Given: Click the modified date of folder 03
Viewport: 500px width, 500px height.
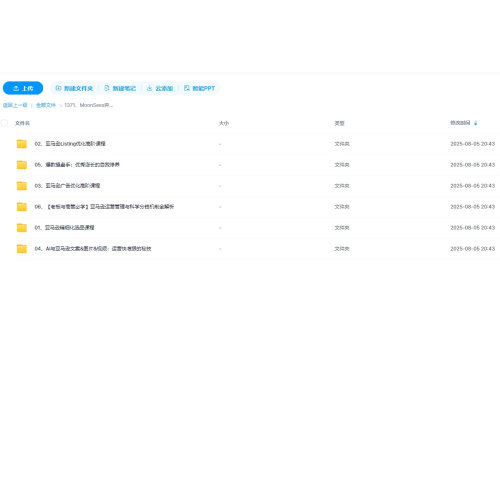Looking at the screenshot, I should 473,186.
